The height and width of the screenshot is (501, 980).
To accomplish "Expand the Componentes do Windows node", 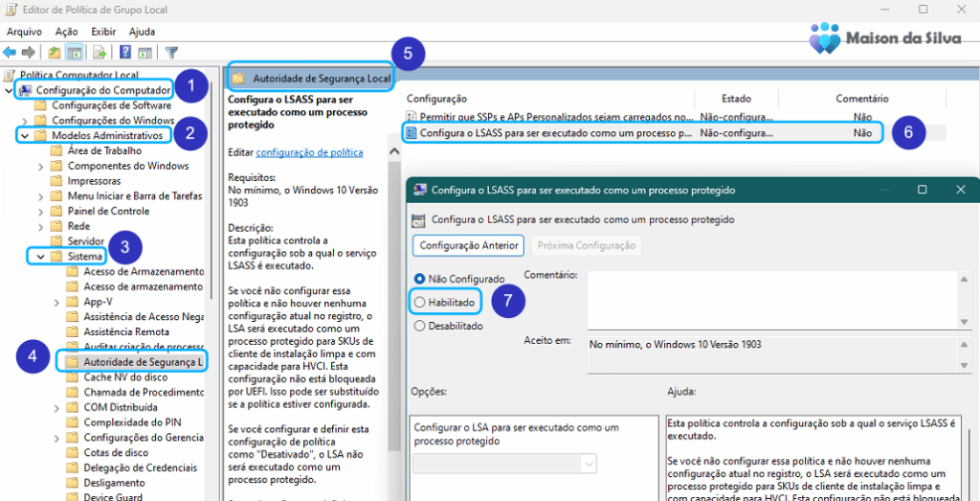I will tap(40, 166).
